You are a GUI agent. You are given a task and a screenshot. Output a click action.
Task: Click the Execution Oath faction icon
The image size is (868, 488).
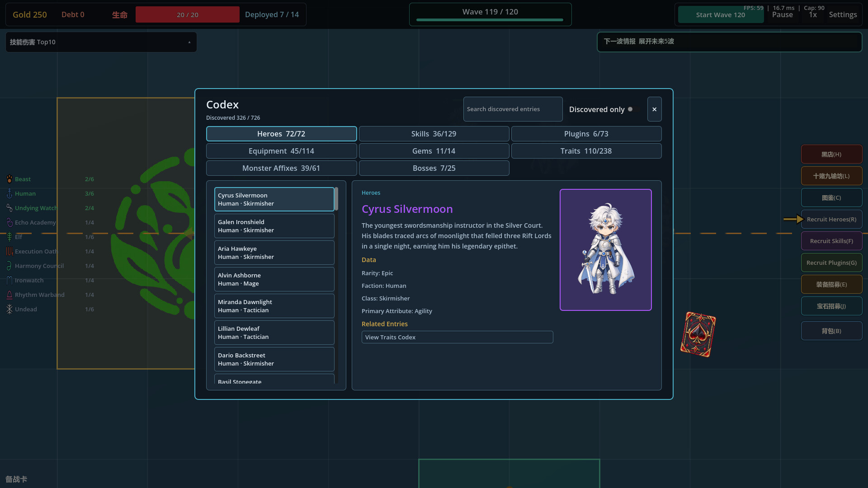pos(9,251)
